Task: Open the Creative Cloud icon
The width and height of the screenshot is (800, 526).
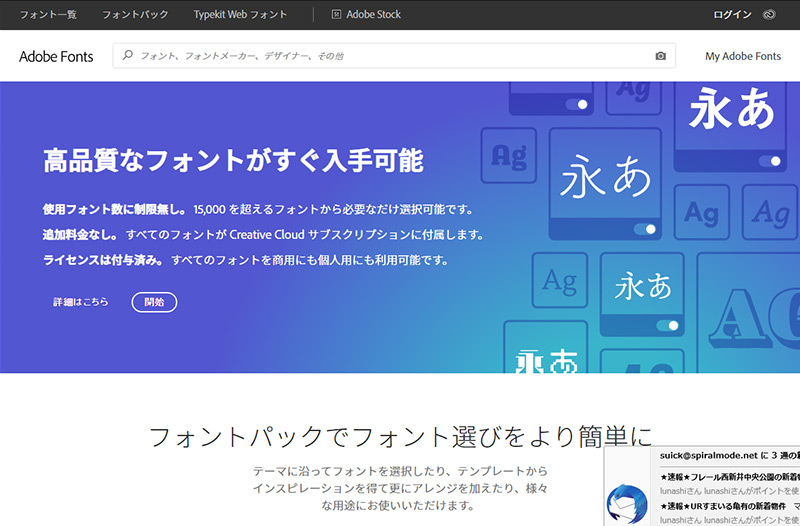Action: pyautogui.click(x=769, y=14)
